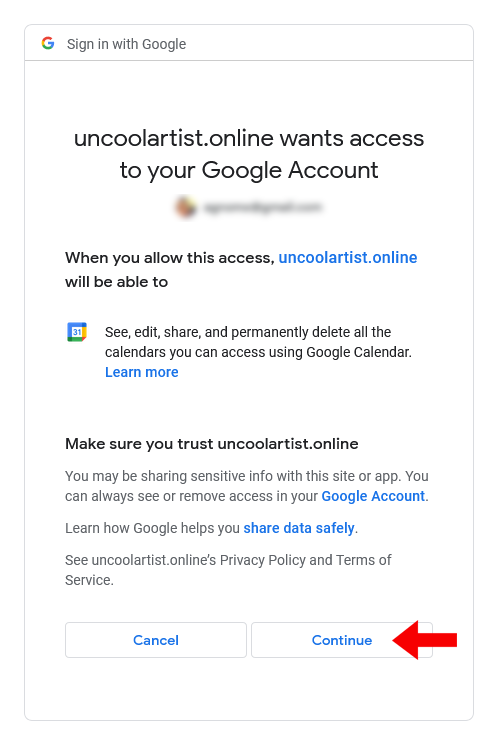The image size is (494, 739).
Task: Open Learn more about calendar permissions
Action: (141, 372)
